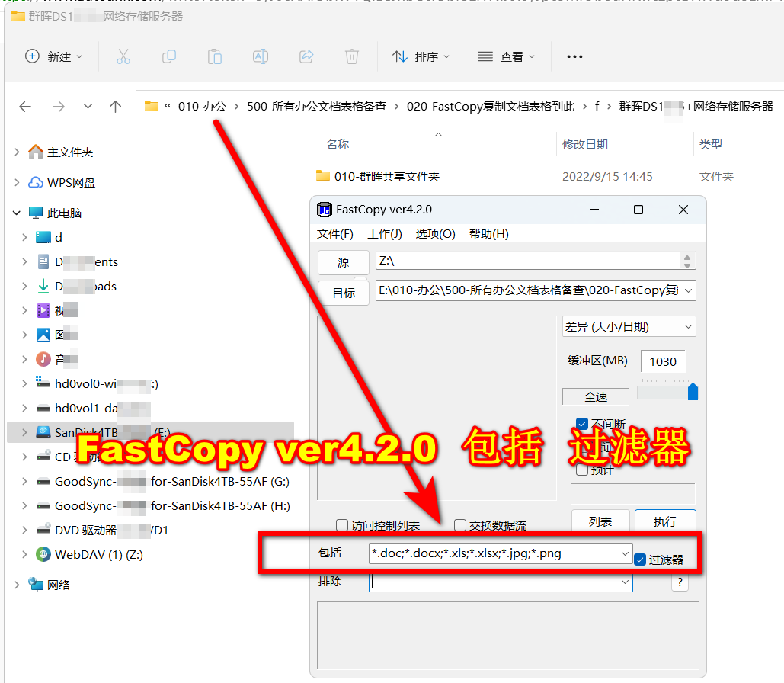Click 020-FastCopy复制文档表格到此 breadcrumb segment
The width and height of the screenshot is (784, 683).
coord(491,106)
